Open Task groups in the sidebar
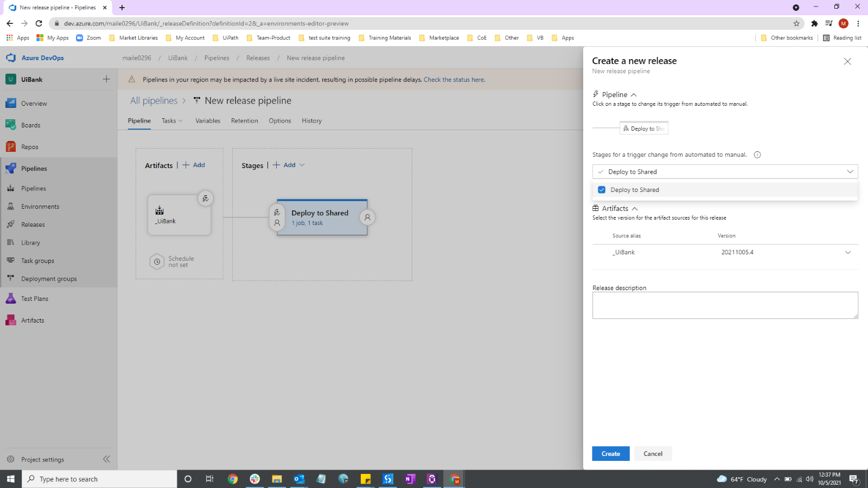This screenshot has height=488, width=868. [37, 261]
